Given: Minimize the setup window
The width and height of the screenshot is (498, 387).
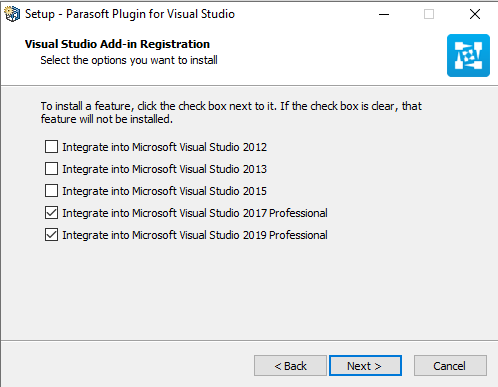Looking at the screenshot, I should (x=384, y=14).
